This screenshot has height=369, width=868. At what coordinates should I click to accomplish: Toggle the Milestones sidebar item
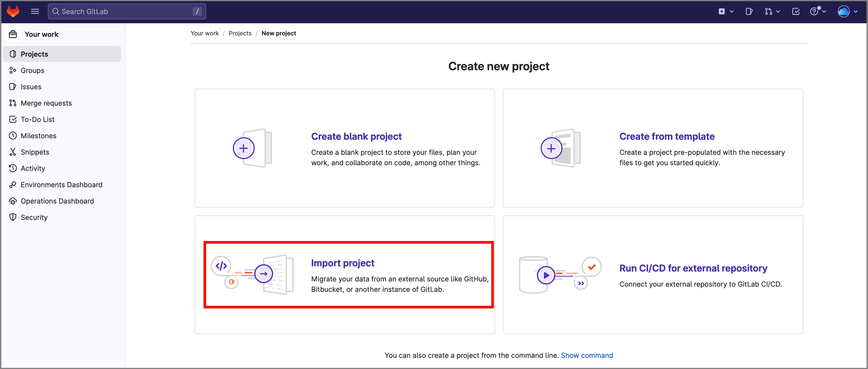tap(39, 136)
